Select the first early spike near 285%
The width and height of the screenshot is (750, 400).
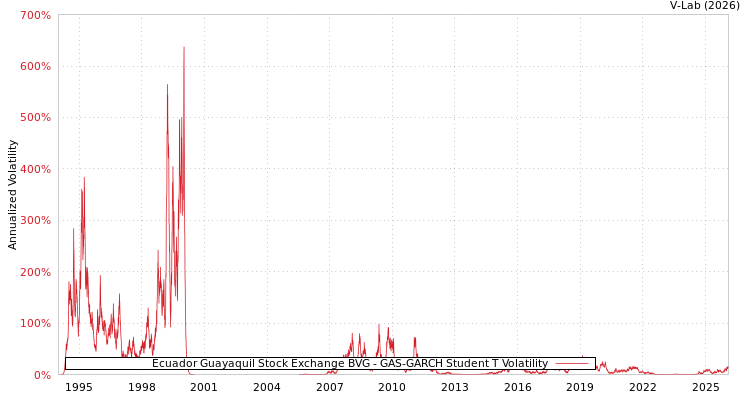(x=73, y=229)
